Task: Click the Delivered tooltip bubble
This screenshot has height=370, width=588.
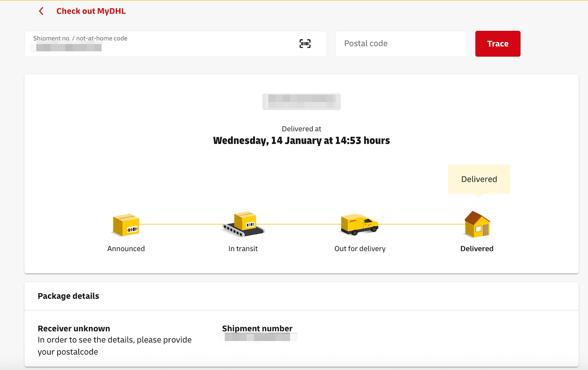Action: click(479, 179)
